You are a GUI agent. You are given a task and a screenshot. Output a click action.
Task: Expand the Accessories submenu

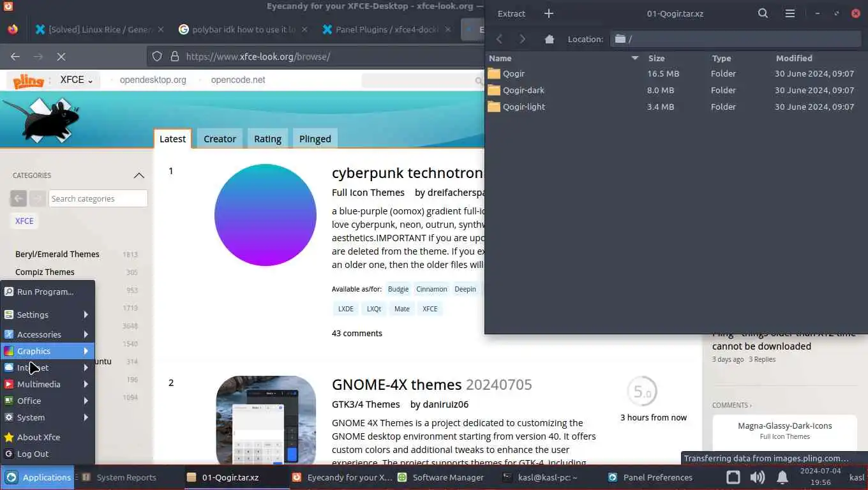point(47,334)
